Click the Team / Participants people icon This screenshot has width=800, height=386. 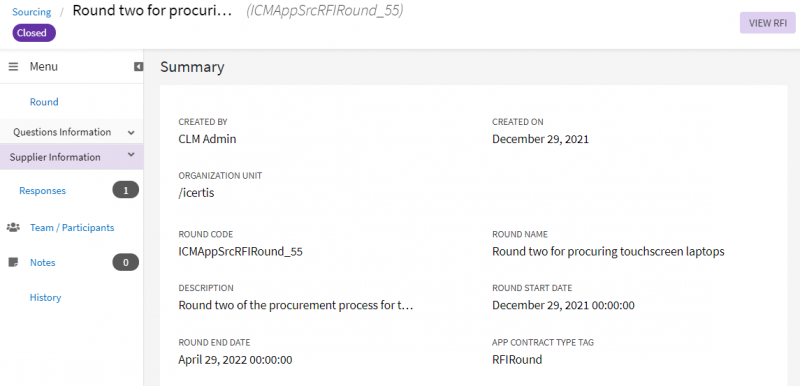[13, 227]
